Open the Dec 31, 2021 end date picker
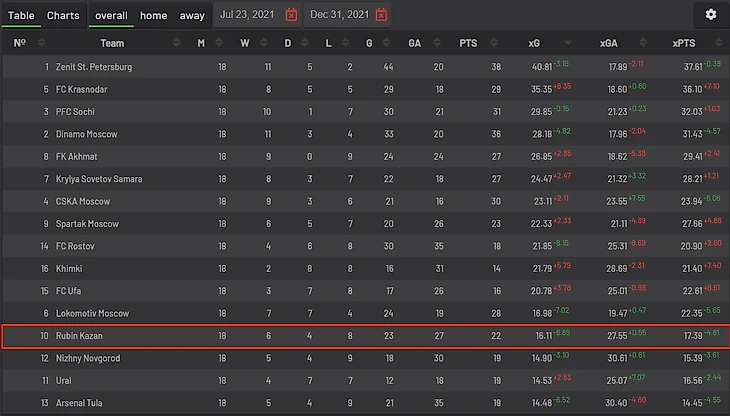This screenshot has width=730, height=416. 338,16
